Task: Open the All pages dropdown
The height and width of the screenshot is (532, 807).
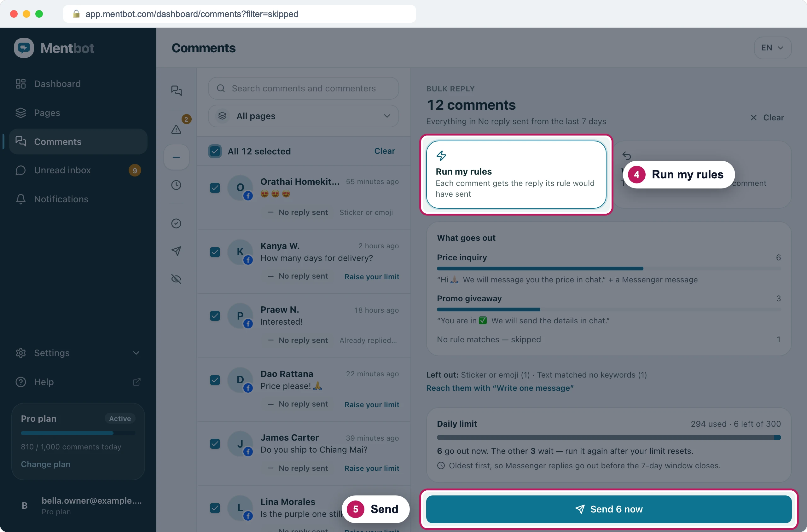Action: tap(303, 116)
